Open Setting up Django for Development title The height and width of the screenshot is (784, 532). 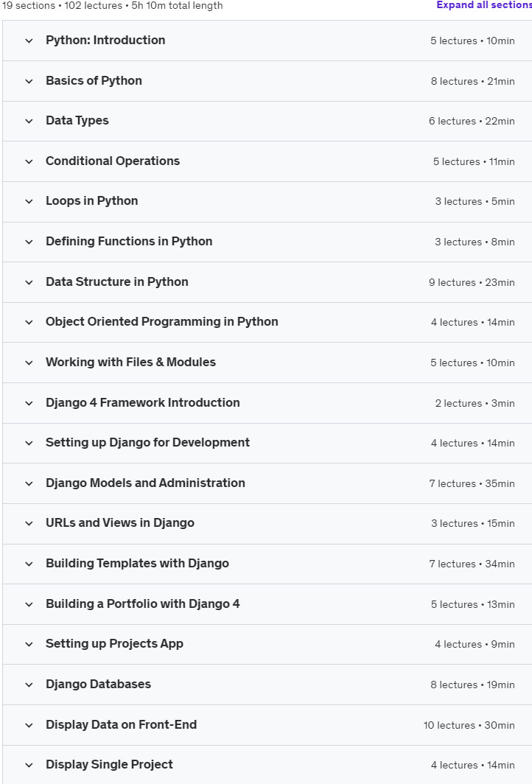[x=147, y=443]
